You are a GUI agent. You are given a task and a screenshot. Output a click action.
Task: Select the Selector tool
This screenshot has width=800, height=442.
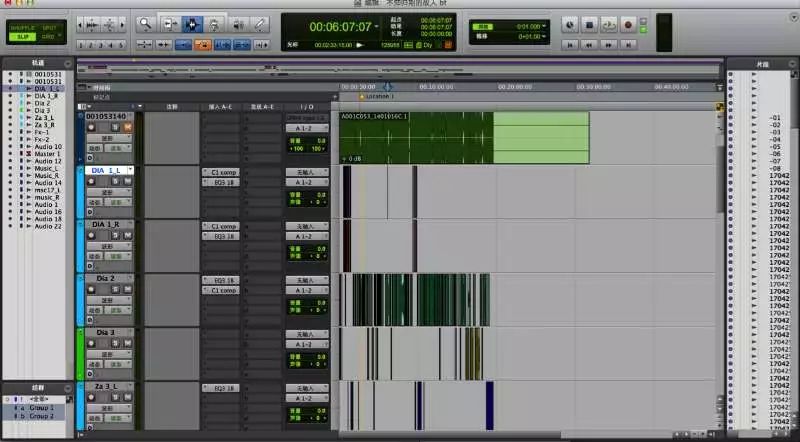click(192, 24)
